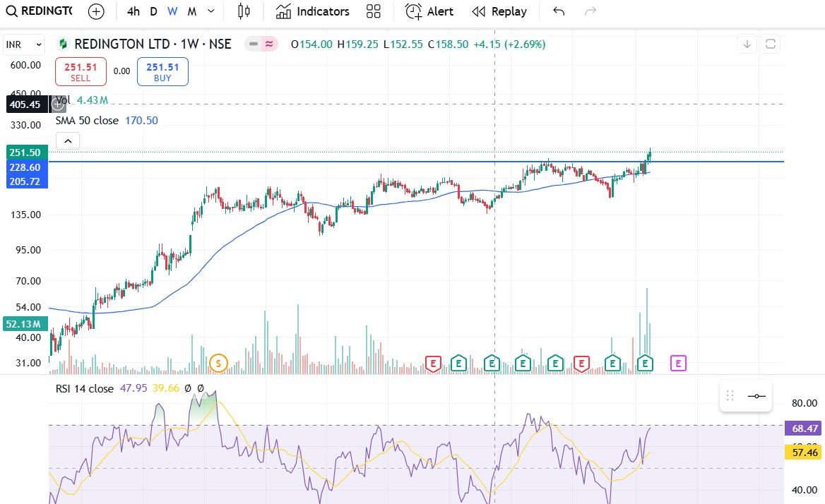This screenshot has width=825, height=504.
Task: Click the BUY 251.51 button
Action: click(x=162, y=71)
